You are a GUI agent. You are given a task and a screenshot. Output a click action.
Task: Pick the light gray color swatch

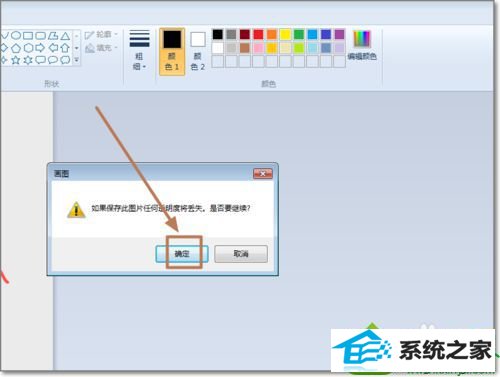click(231, 48)
